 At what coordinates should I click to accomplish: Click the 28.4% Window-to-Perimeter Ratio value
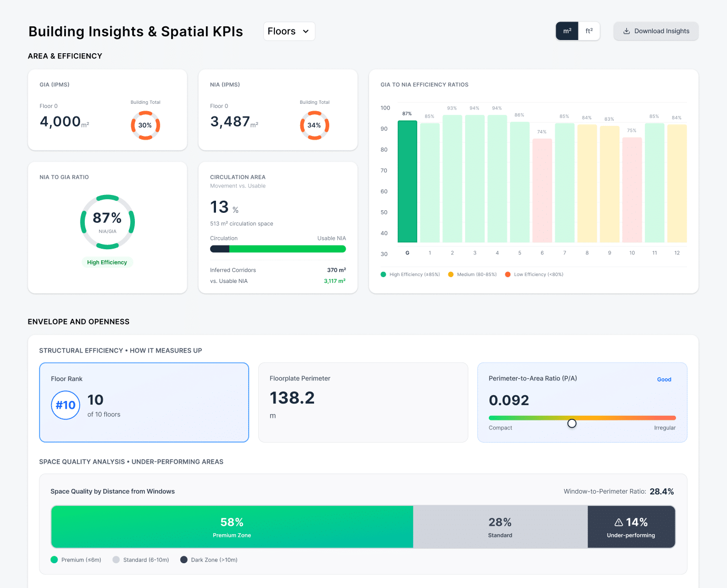point(662,492)
